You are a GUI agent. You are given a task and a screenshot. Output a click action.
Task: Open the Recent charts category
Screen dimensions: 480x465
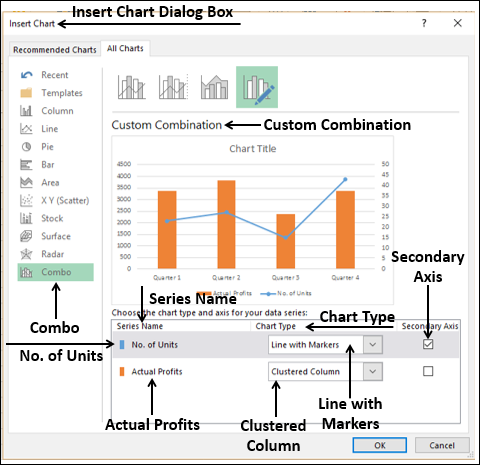(55, 75)
